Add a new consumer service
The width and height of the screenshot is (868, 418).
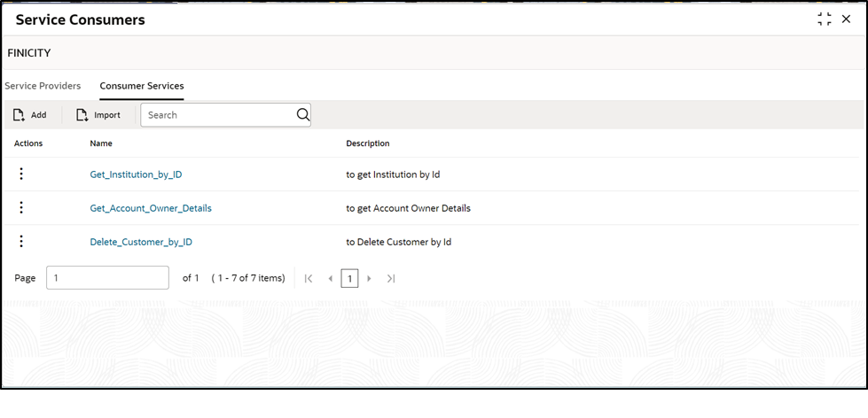tap(30, 115)
